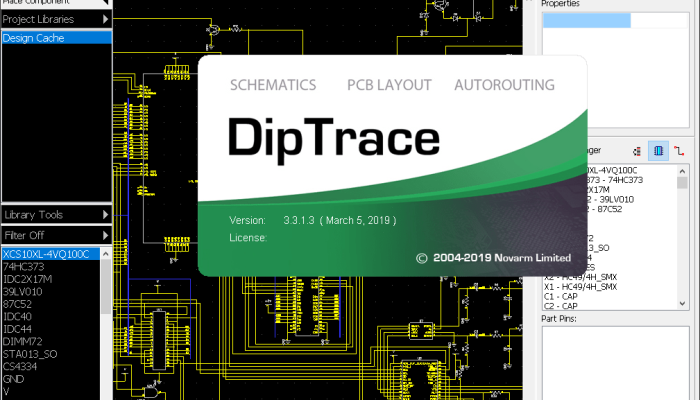Click PCB LAYOUT heading on splash screen
Image resolution: width=700 pixels, height=400 pixels.
pos(389,85)
